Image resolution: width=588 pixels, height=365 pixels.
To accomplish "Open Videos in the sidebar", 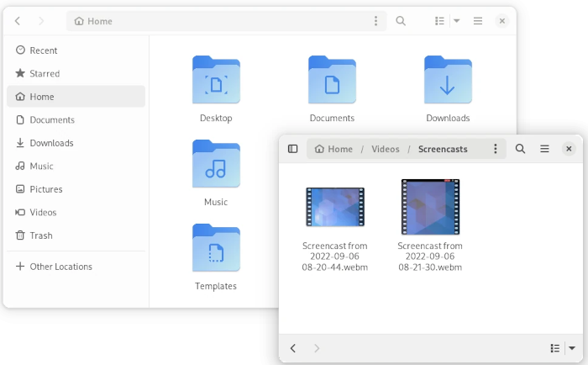I will pyautogui.click(x=76, y=213).
